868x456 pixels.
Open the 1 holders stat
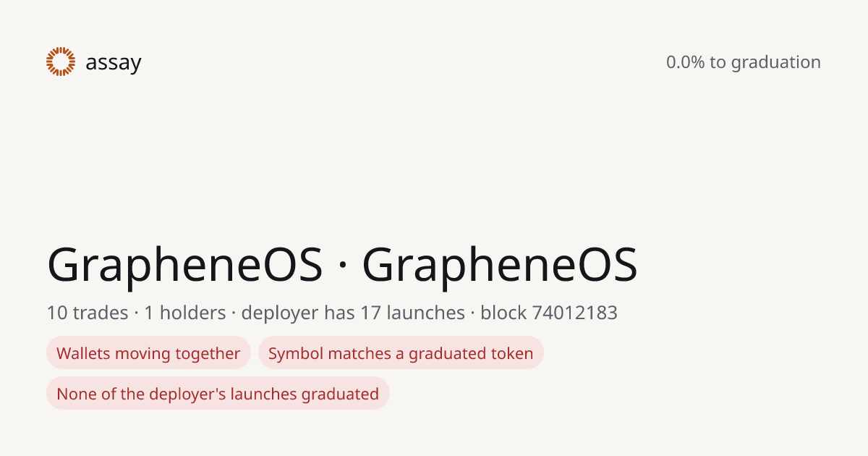click(184, 313)
